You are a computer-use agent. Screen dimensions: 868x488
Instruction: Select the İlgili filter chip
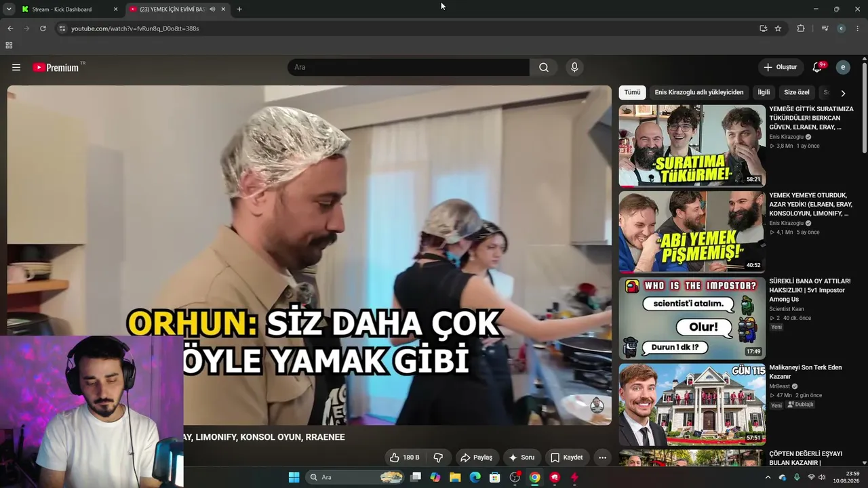[x=764, y=92]
